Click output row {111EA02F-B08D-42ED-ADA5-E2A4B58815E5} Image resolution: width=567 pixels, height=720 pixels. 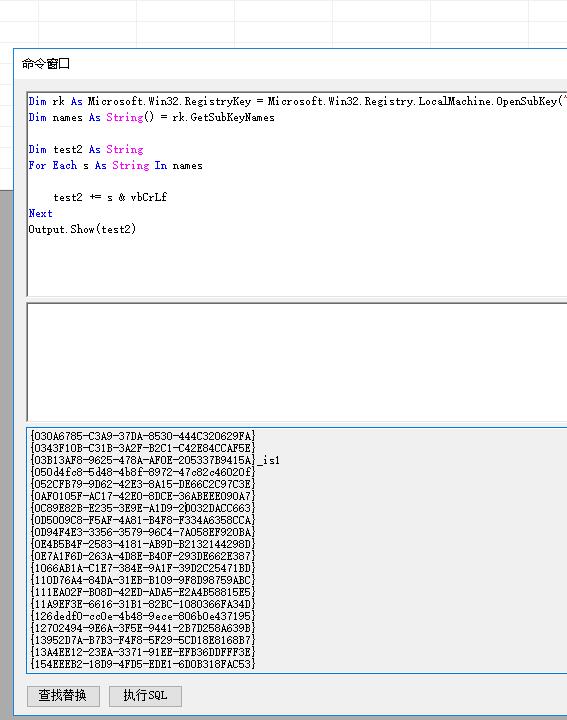pyautogui.click(x=143, y=592)
